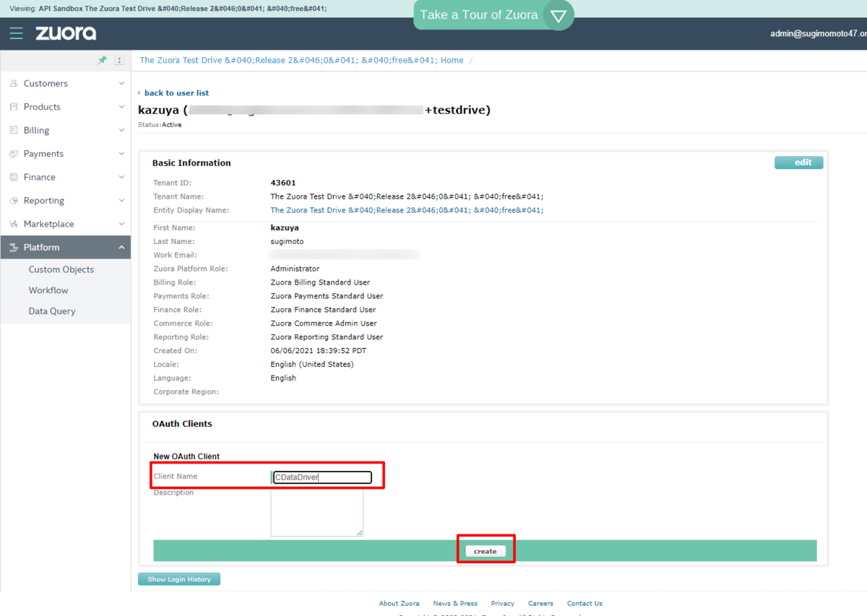The width and height of the screenshot is (867, 616).
Task: Focus the Client Name input field
Action: [322, 477]
